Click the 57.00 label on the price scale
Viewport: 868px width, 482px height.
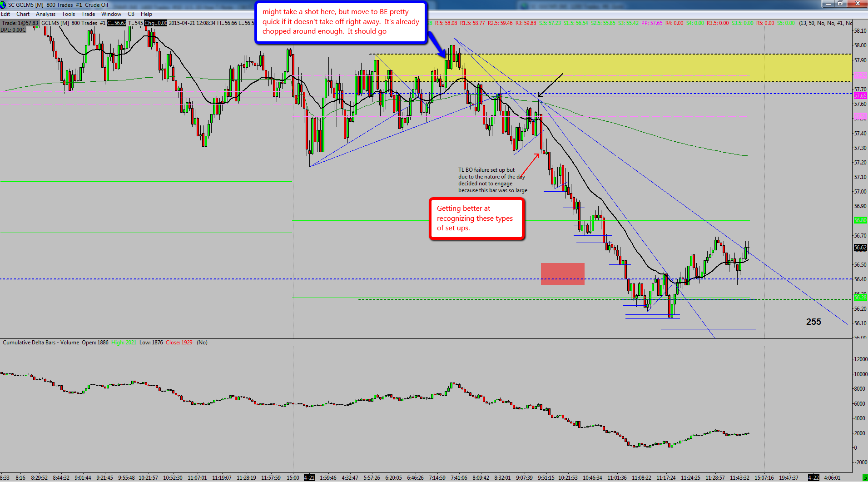point(860,192)
